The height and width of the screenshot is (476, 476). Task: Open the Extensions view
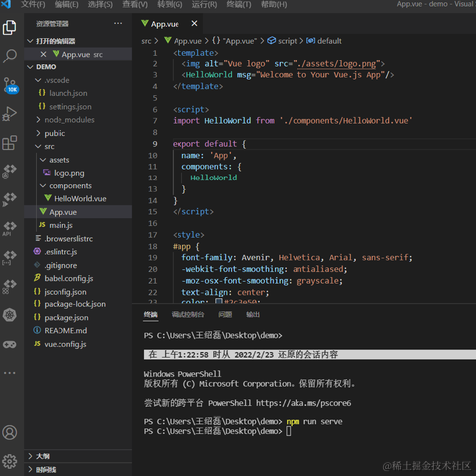click(x=10, y=143)
